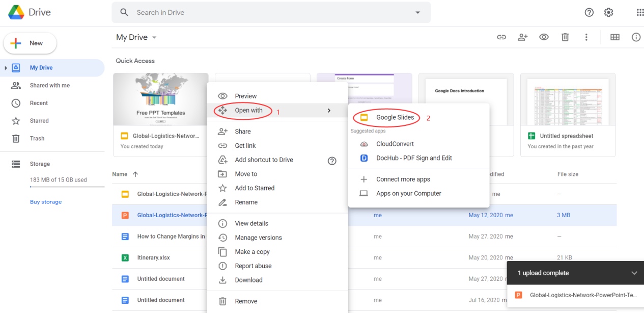This screenshot has height=313, width=644.
Task: Click the Name sort arrow
Action: coord(135,174)
